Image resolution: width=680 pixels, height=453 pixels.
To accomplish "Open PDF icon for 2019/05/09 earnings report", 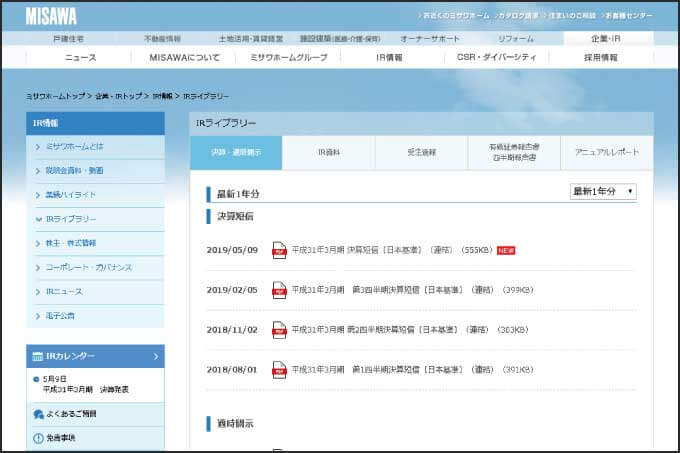I will 279,250.
